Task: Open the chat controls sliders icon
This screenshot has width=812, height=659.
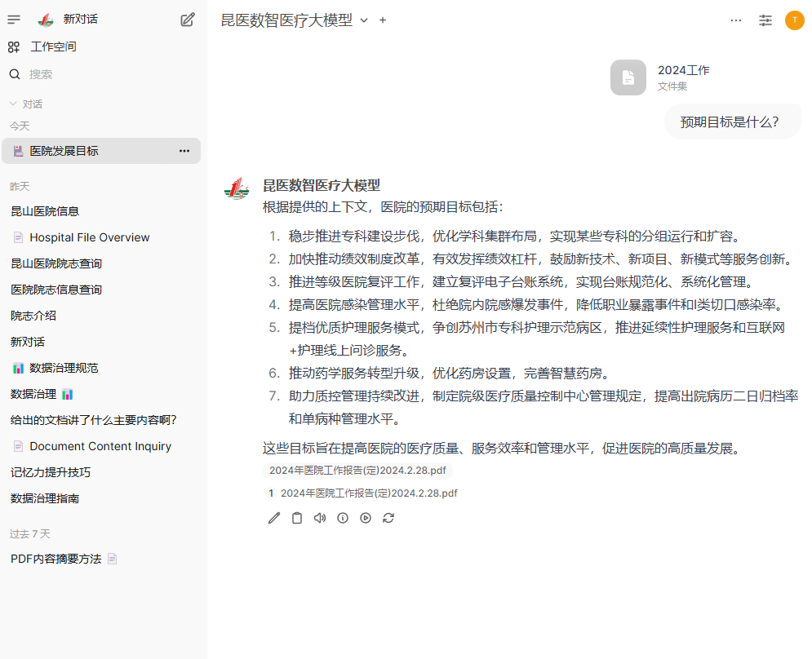Action: 765,20
